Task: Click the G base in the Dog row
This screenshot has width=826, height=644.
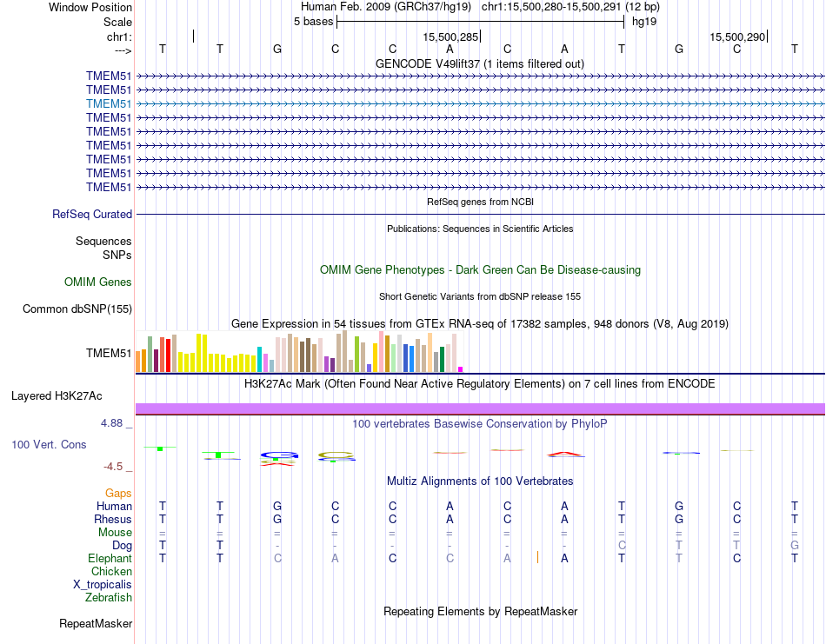Action: tap(795, 545)
